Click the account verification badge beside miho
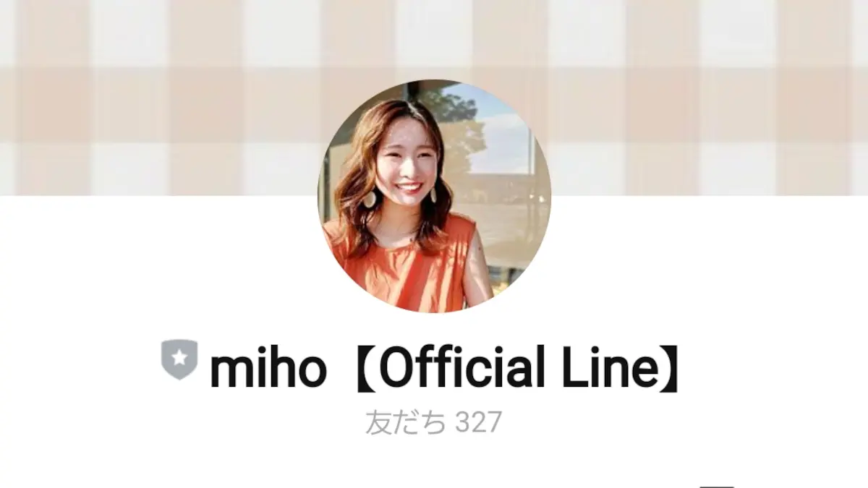 click(x=179, y=359)
